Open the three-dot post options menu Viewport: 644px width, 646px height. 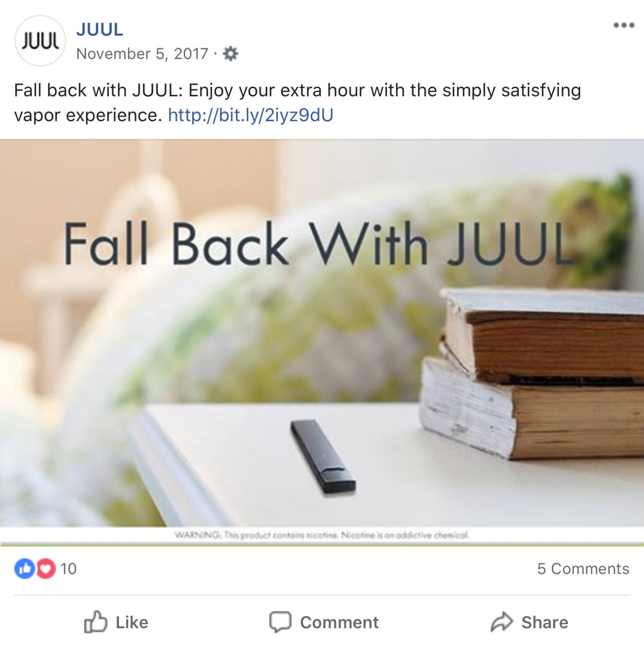pos(624,25)
